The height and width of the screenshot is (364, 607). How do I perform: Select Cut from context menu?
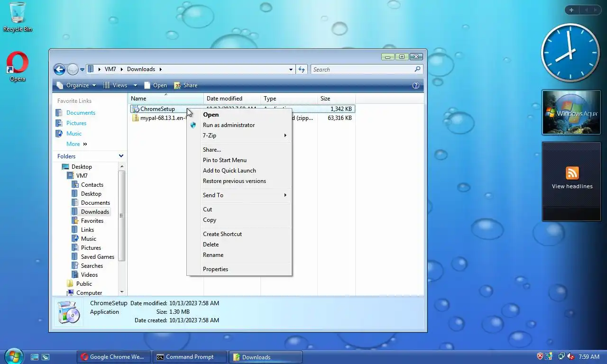(239, 209)
